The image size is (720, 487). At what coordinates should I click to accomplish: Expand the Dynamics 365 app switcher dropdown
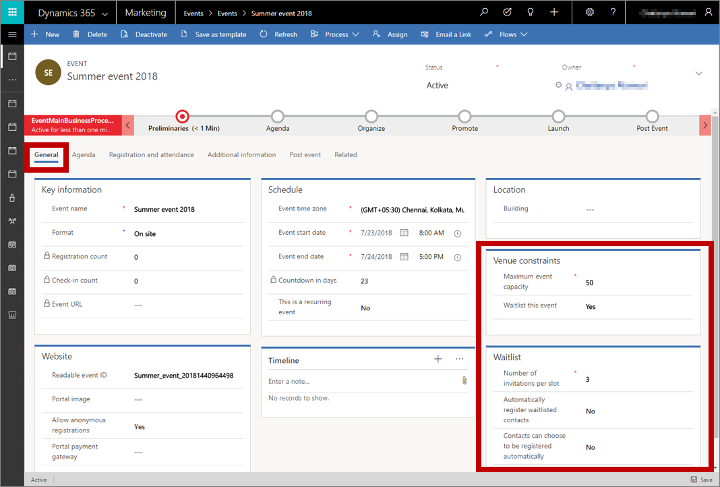(x=104, y=12)
